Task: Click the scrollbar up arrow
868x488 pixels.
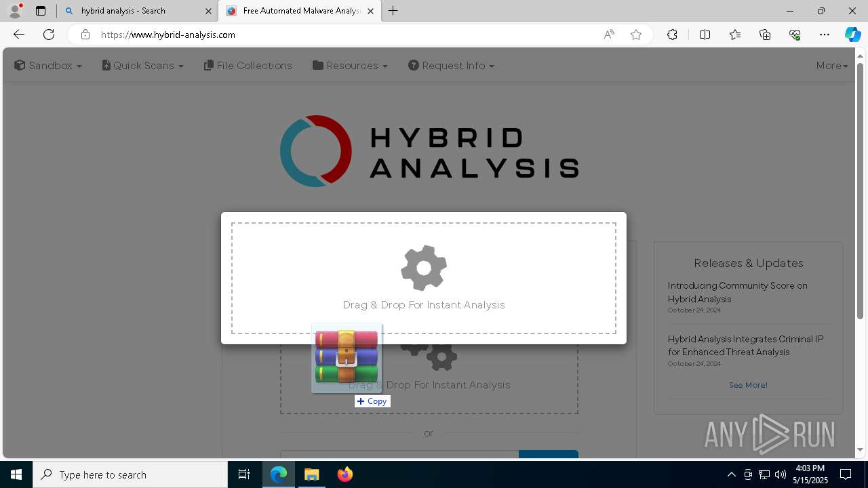Action: point(861,55)
